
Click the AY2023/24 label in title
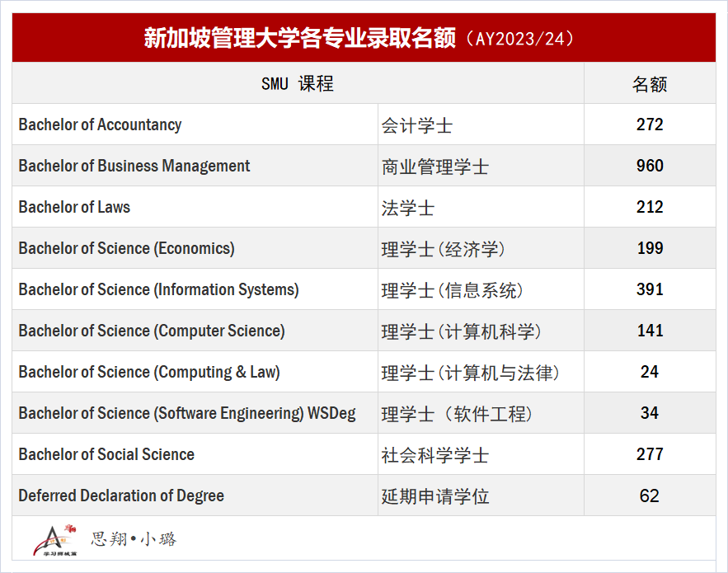click(x=520, y=39)
